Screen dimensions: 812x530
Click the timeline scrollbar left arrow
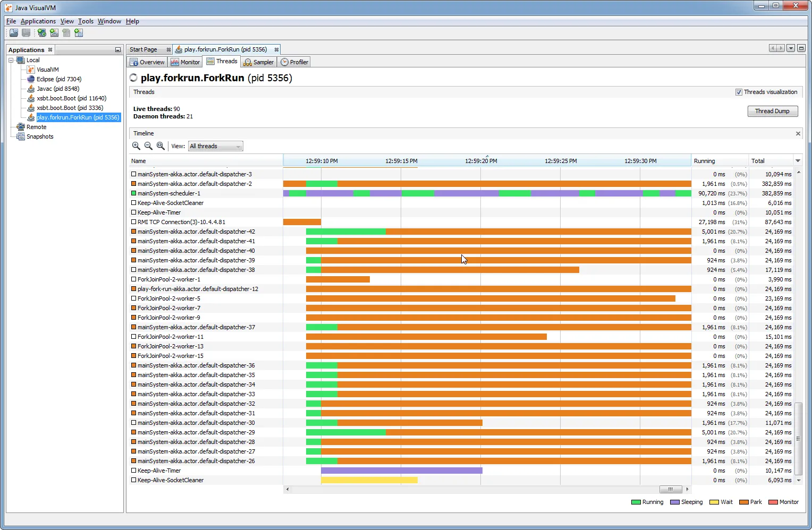pos(287,489)
